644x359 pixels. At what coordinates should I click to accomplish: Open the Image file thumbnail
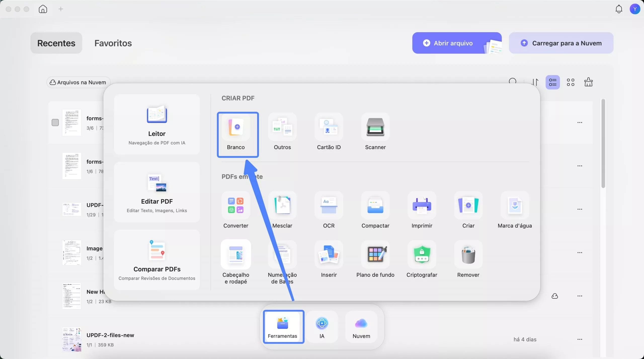(72, 253)
